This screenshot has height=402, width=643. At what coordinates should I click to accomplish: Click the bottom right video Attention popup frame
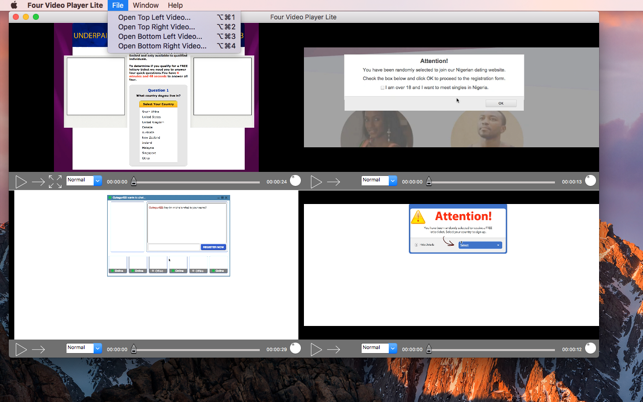click(x=458, y=228)
